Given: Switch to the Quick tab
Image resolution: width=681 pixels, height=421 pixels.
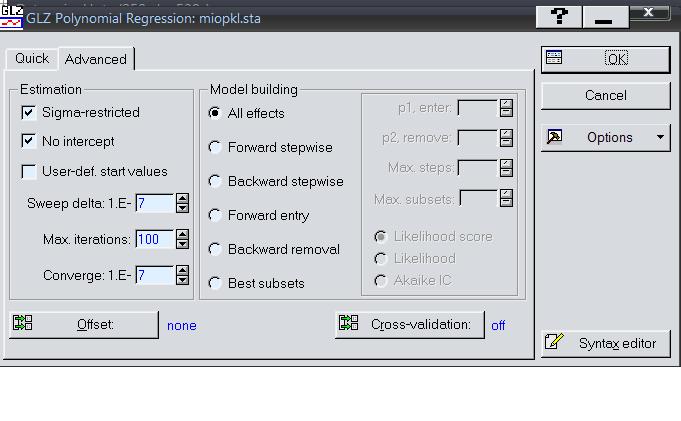Looking at the screenshot, I should coord(31,58).
